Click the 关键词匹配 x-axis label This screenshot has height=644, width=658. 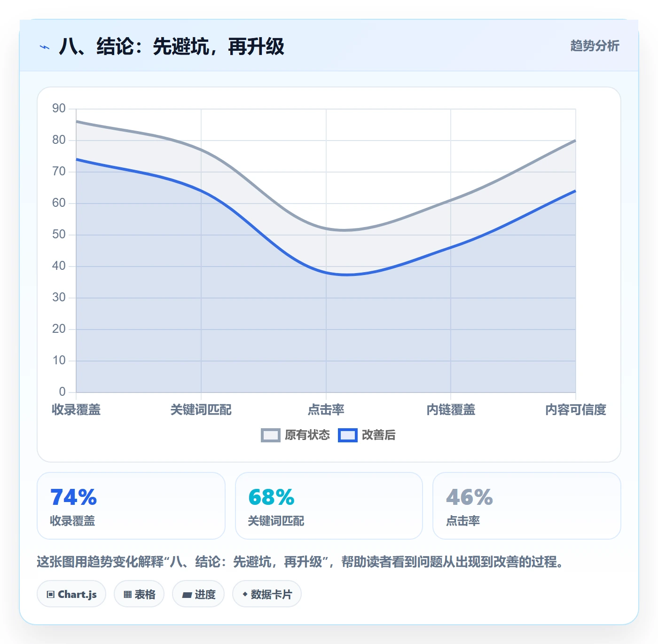tap(201, 410)
